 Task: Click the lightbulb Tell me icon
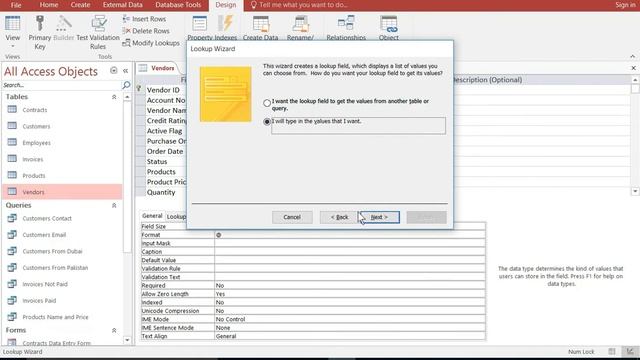pos(253,5)
